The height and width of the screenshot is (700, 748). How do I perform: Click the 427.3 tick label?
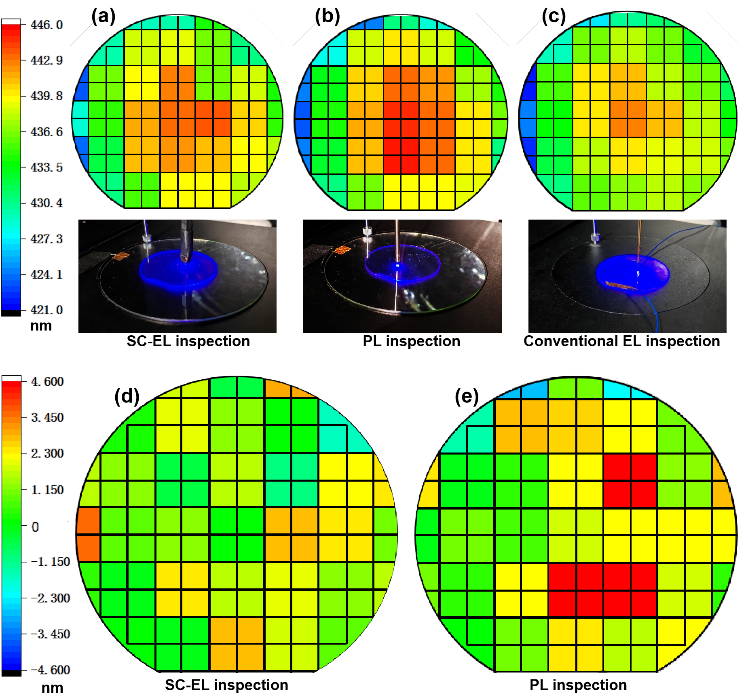(x=47, y=239)
